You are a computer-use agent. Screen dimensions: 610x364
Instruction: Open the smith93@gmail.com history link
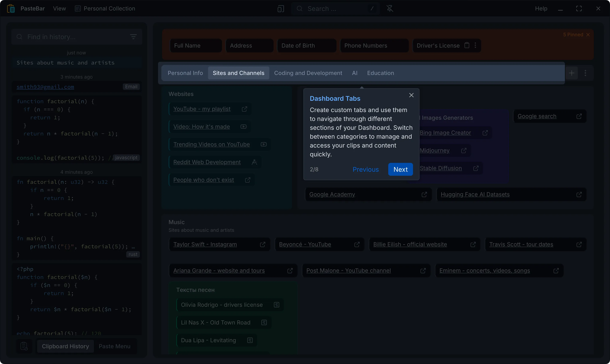click(x=45, y=87)
